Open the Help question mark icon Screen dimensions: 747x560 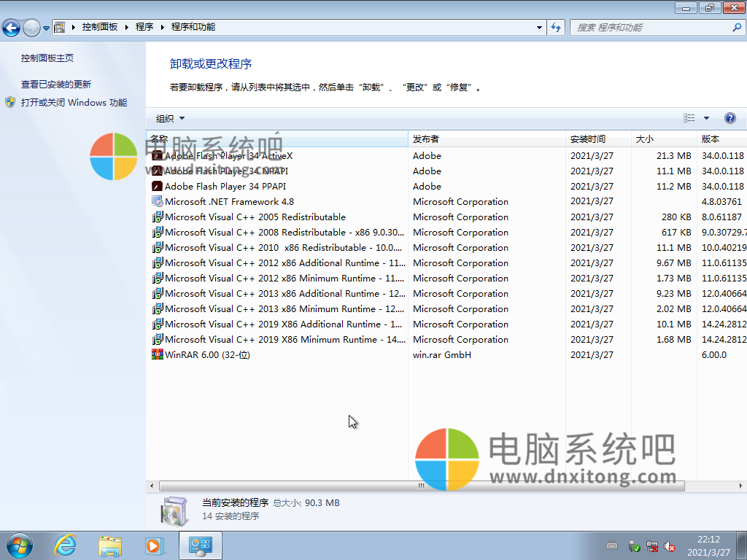(730, 117)
